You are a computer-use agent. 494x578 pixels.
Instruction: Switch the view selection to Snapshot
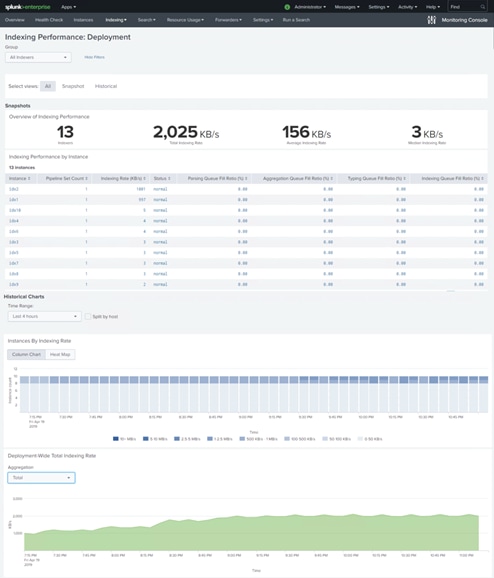pos(73,86)
